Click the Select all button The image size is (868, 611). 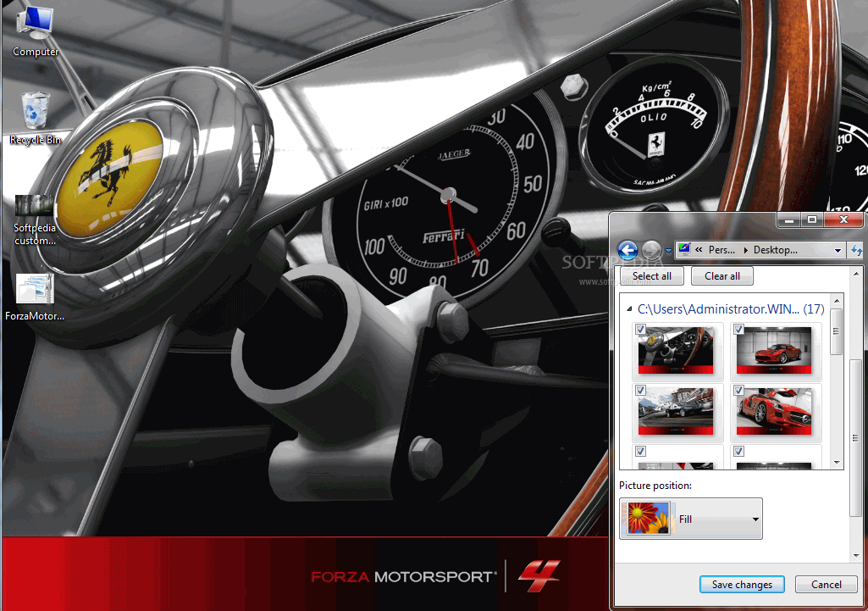(x=651, y=276)
